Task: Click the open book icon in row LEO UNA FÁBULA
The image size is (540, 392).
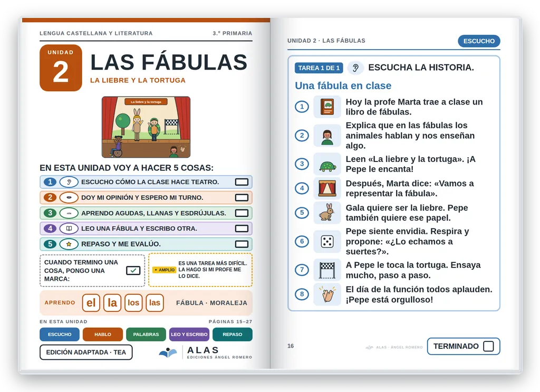Action: [x=69, y=228]
